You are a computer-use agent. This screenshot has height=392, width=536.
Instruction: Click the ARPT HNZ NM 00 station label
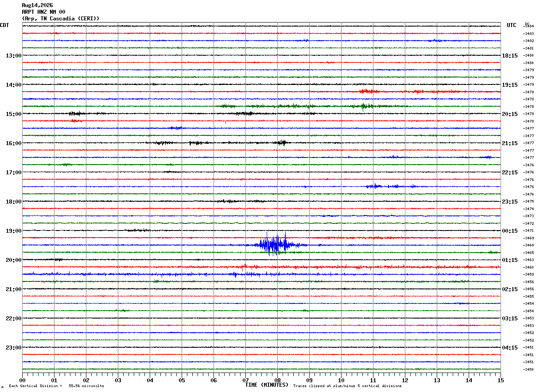43,12
